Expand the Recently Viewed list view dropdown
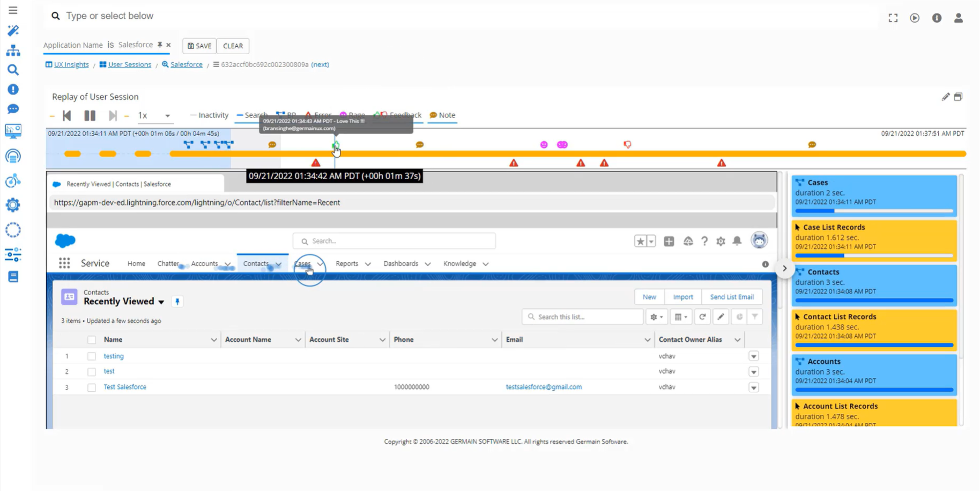Screen dimensions: 980x491 click(x=161, y=302)
